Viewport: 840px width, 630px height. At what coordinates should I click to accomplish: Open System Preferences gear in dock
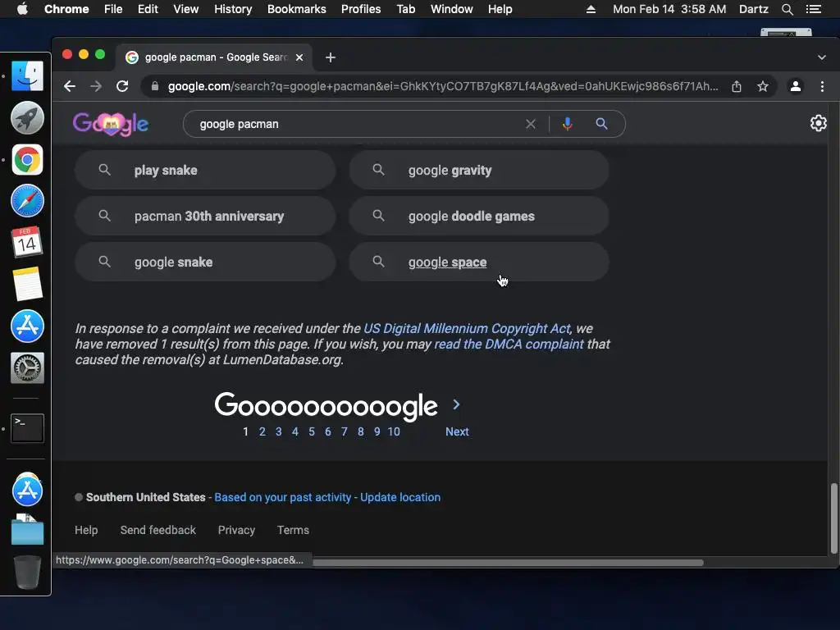pos(27,368)
